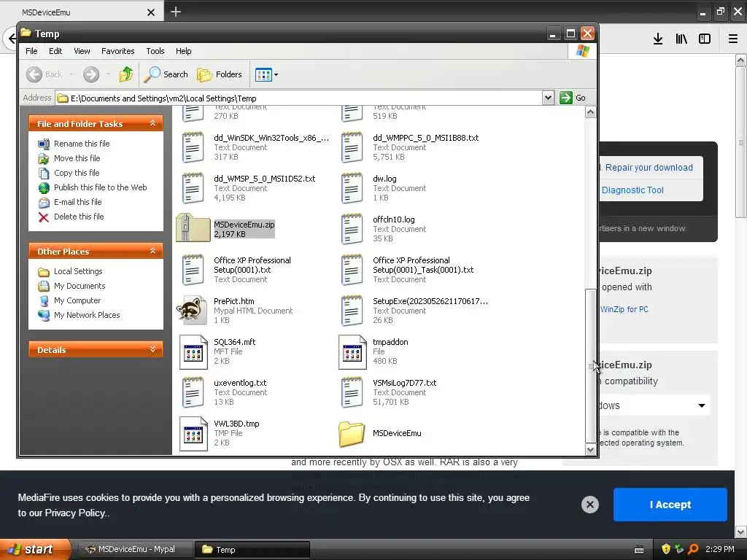This screenshot has width=747, height=560.
Task: Select Office XP Setup(0001)_Task(0001).txt icon
Action: 352,270
